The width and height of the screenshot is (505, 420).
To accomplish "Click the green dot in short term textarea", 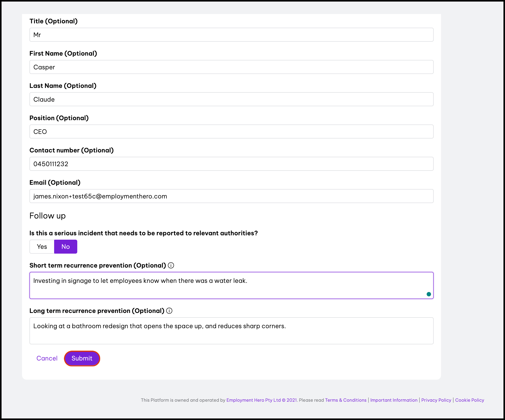I will [x=429, y=294].
